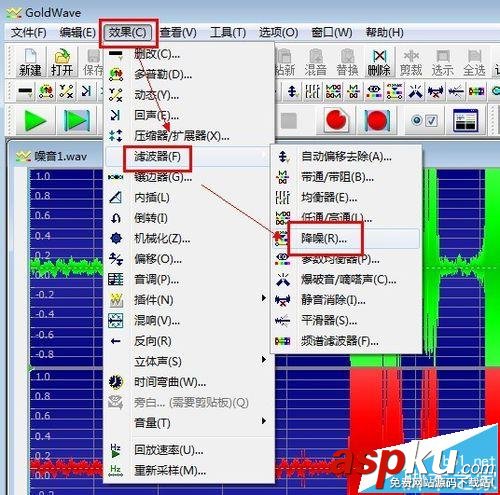Click the 替换 toolbar button
Image resolution: width=500 pixels, height=495 pixels.
(x=347, y=62)
